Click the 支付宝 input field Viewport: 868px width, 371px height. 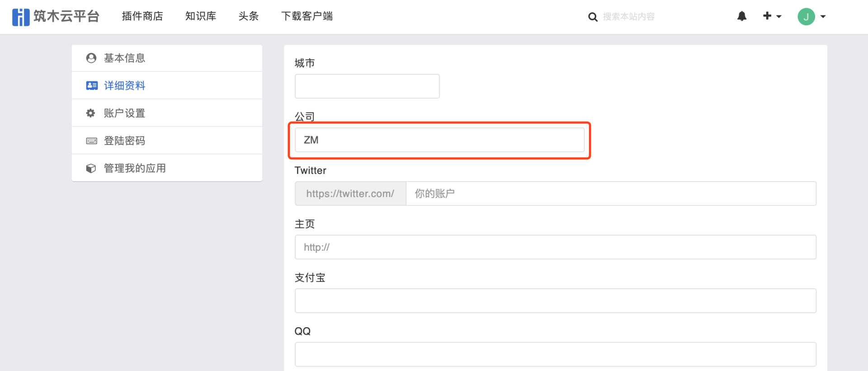coord(555,301)
